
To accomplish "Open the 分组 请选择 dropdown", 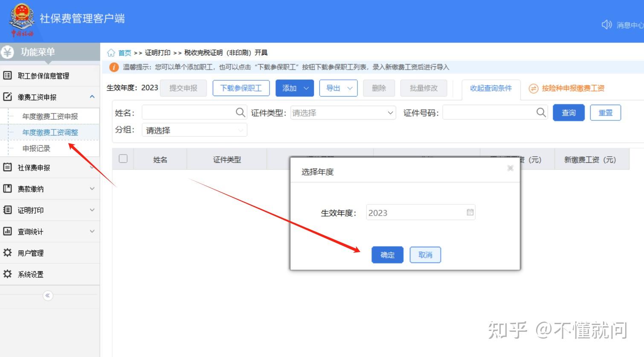I will coord(194,130).
